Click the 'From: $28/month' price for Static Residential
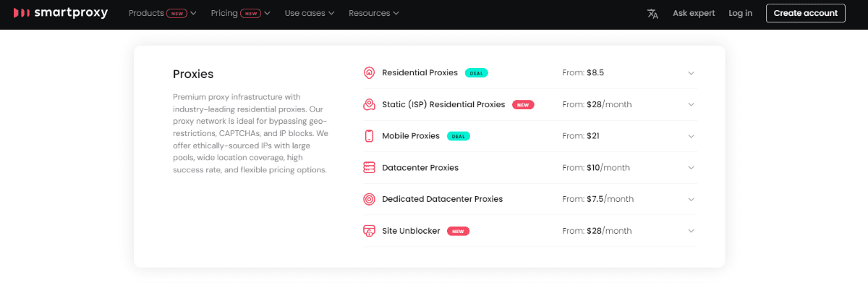 pyautogui.click(x=597, y=104)
